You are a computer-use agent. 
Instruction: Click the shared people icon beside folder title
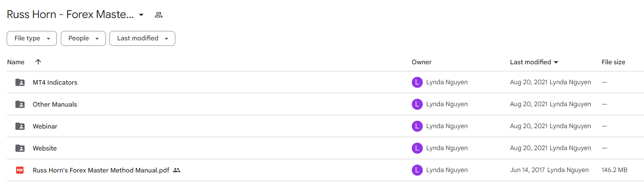pyautogui.click(x=158, y=15)
